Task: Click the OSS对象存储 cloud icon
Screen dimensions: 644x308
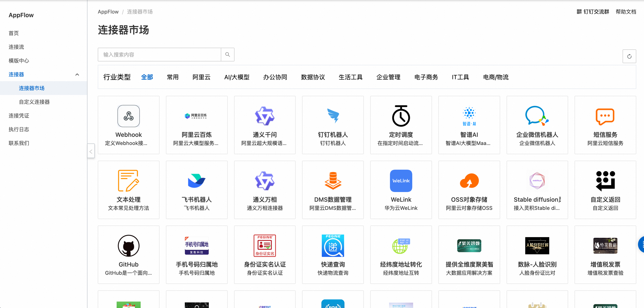Action: click(x=469, y=181)
